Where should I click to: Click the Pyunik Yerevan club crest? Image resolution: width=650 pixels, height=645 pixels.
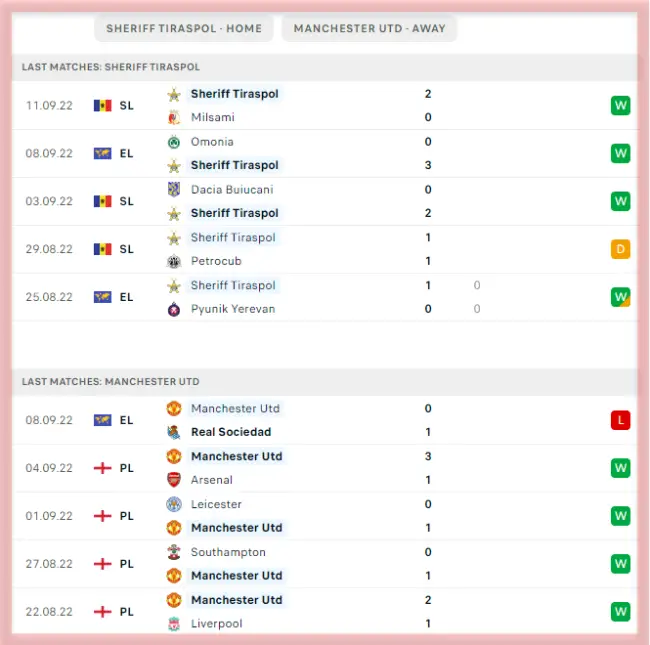tap(174, 309)
